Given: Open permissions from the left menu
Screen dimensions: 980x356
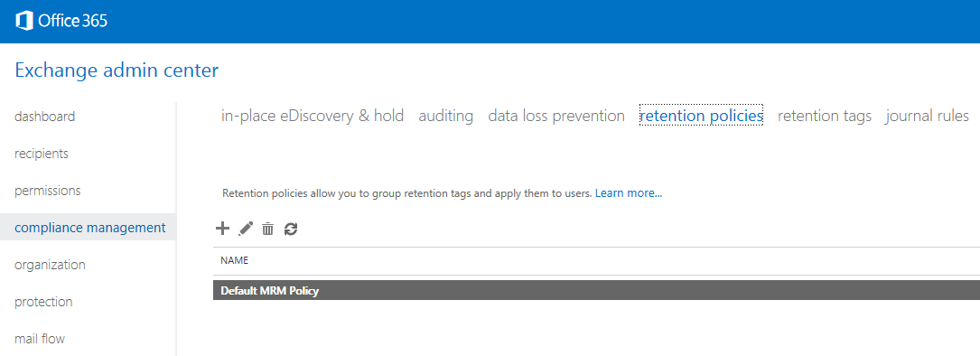Looking at the screenshot, I should 48,191.
